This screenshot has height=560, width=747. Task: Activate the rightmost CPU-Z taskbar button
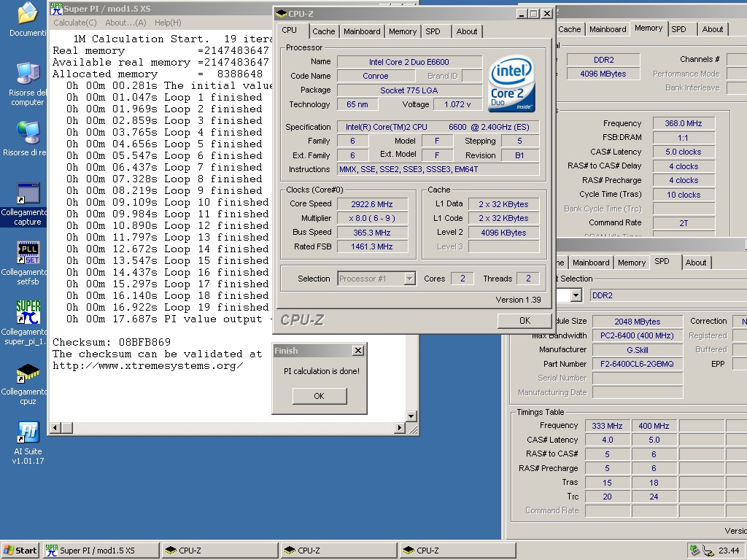coord(458,551)
